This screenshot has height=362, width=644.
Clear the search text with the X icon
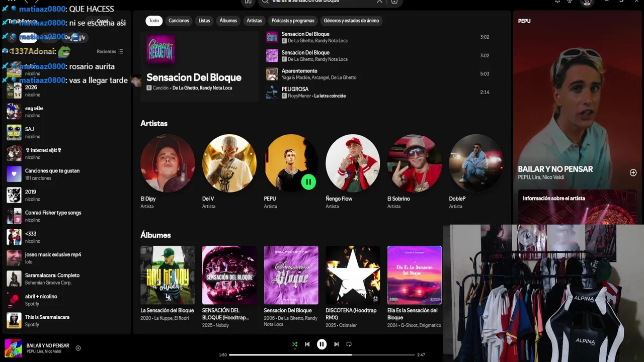(x=379, y=2)
